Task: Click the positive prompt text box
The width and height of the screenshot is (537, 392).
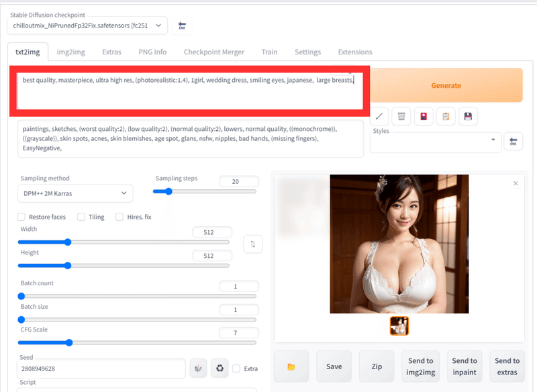Action: pos(190,91)
